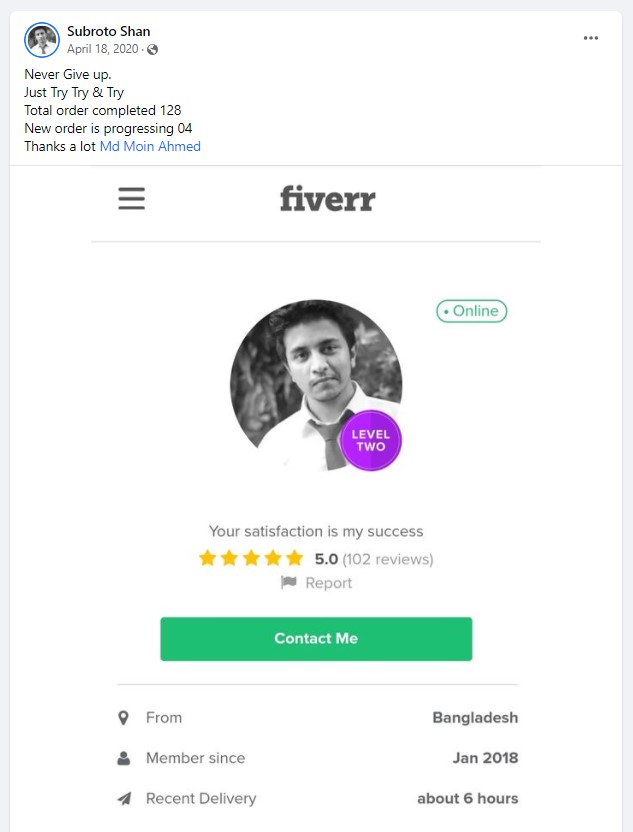Click the person icon beside Member since
This screenshot has width=633, height=832.
click(x=124, y=758)
